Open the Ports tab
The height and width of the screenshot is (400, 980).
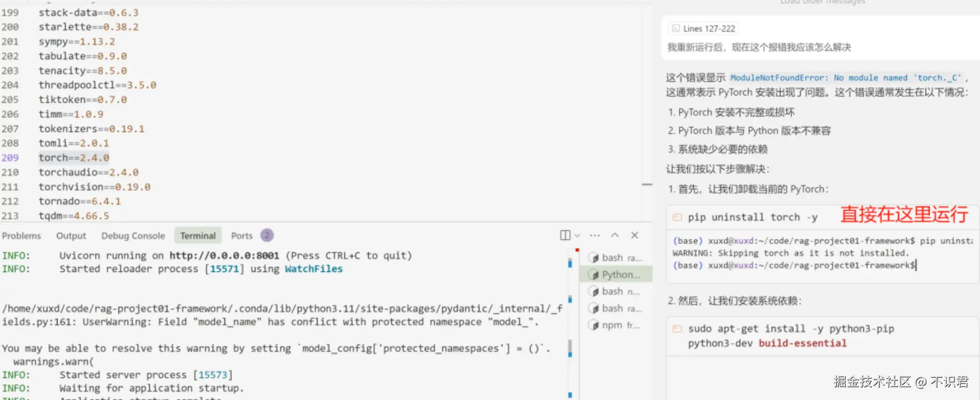click(242, 236)
